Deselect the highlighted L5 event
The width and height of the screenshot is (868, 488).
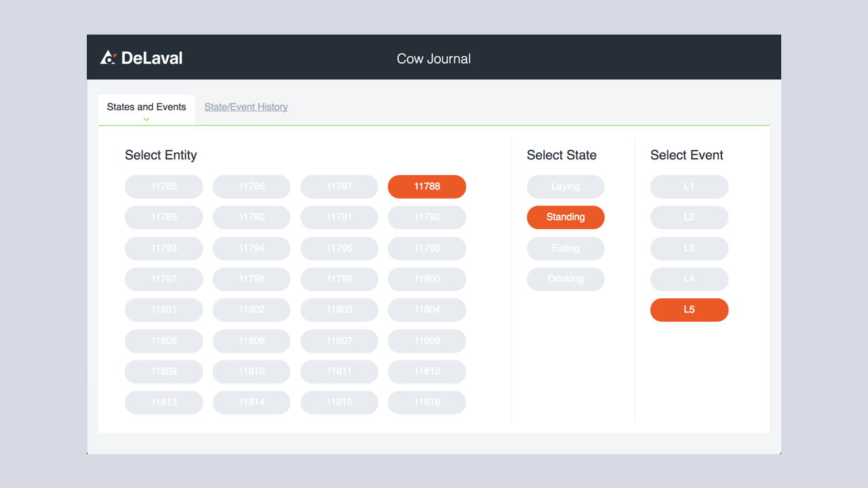pos(689,310)
